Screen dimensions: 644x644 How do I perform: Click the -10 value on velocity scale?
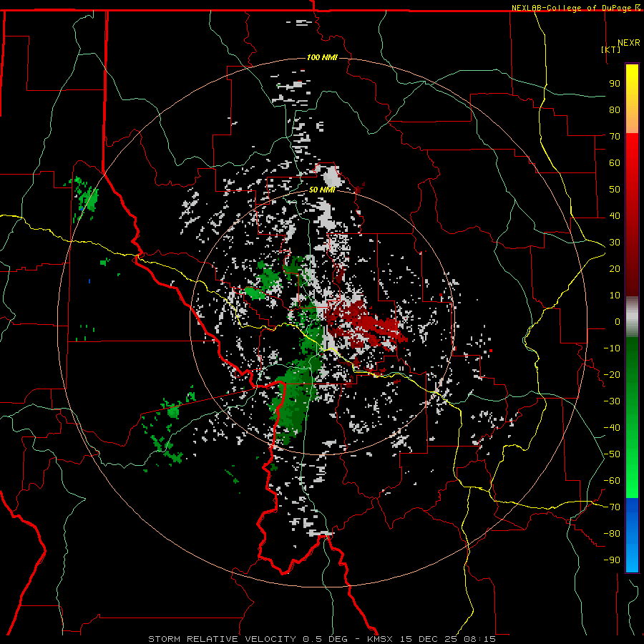pos(612,348)
